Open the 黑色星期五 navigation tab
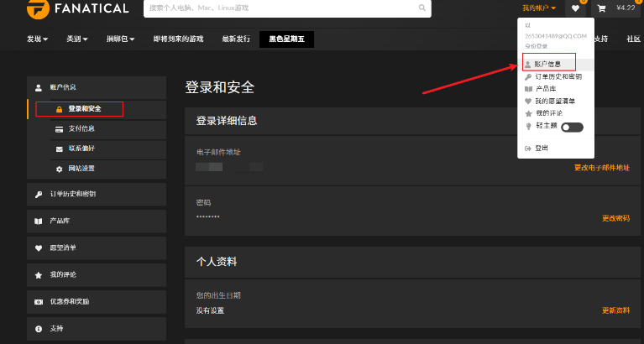The image size is (644, 344). point(286,39)
